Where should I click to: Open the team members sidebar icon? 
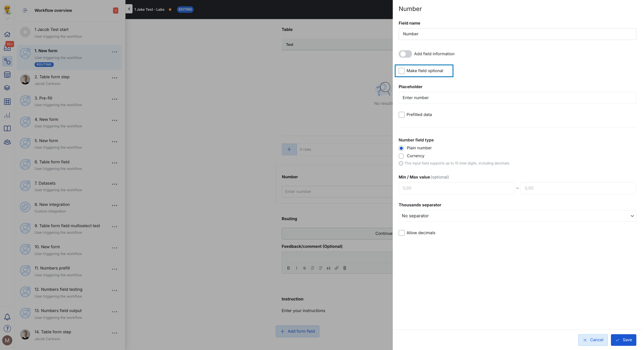tap(7, 142)
